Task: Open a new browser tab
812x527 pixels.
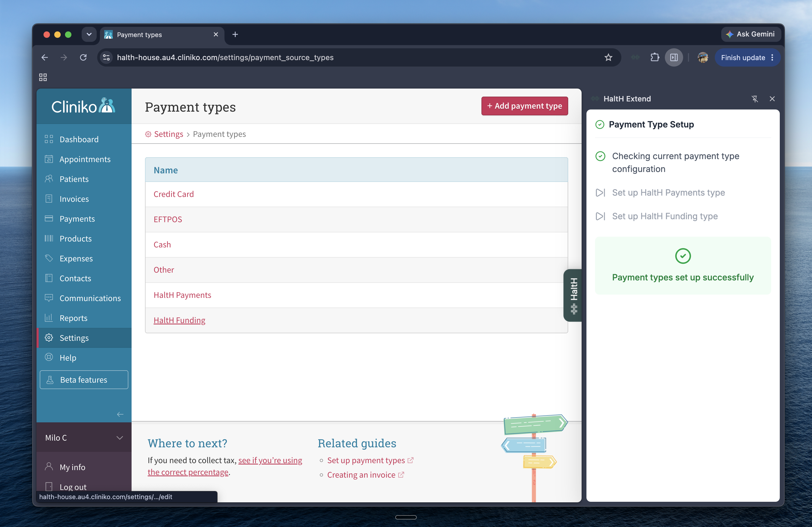Action: pos(235,34)
